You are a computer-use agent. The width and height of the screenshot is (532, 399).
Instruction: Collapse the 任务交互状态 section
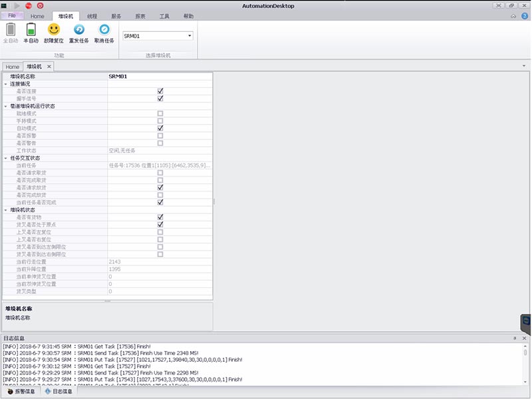point(6,158)
